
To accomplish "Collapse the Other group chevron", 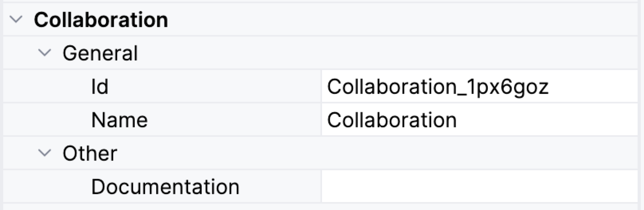I will 45,153.
